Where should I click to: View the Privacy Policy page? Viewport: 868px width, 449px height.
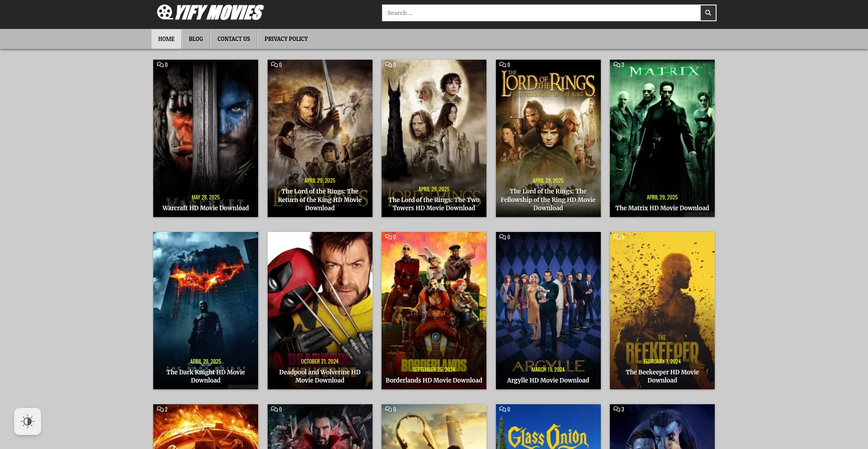click(x=286, y=39)
